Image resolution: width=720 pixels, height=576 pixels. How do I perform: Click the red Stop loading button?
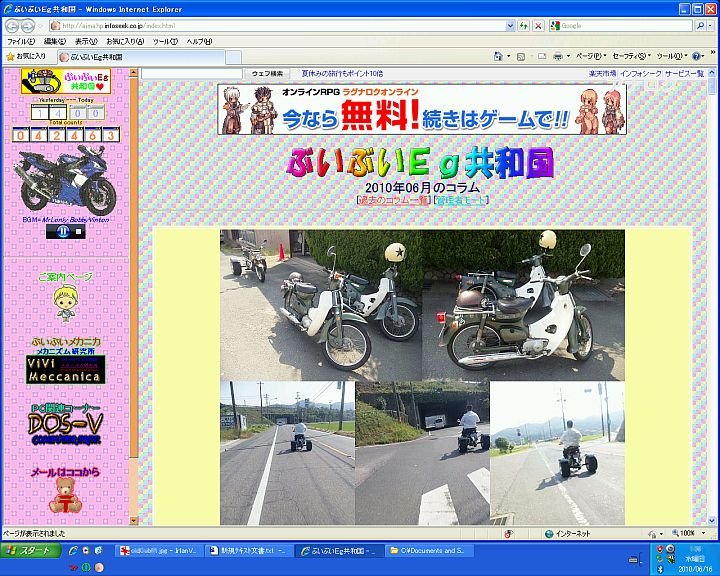(538, 26)
